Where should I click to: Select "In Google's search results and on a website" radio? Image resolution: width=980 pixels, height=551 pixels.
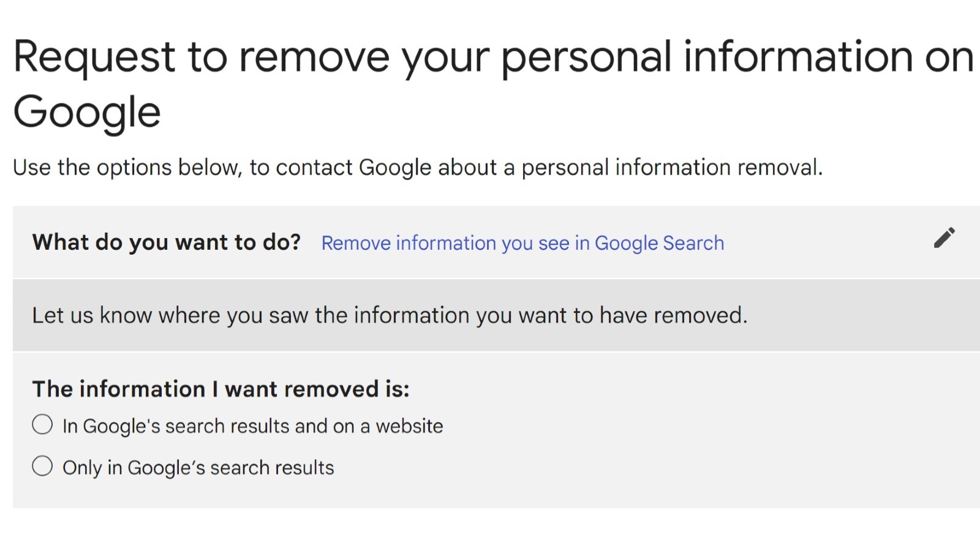[42, 424]
